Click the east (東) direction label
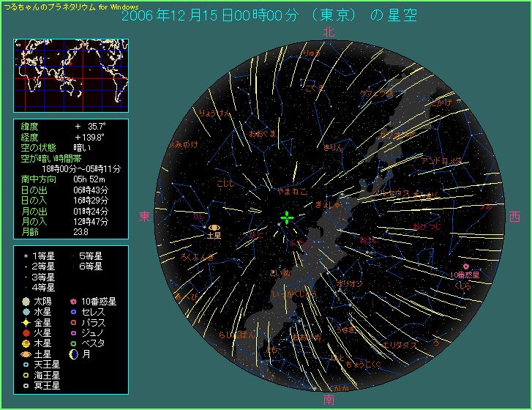This screenshot has width=532, height=410. point(144,217)
